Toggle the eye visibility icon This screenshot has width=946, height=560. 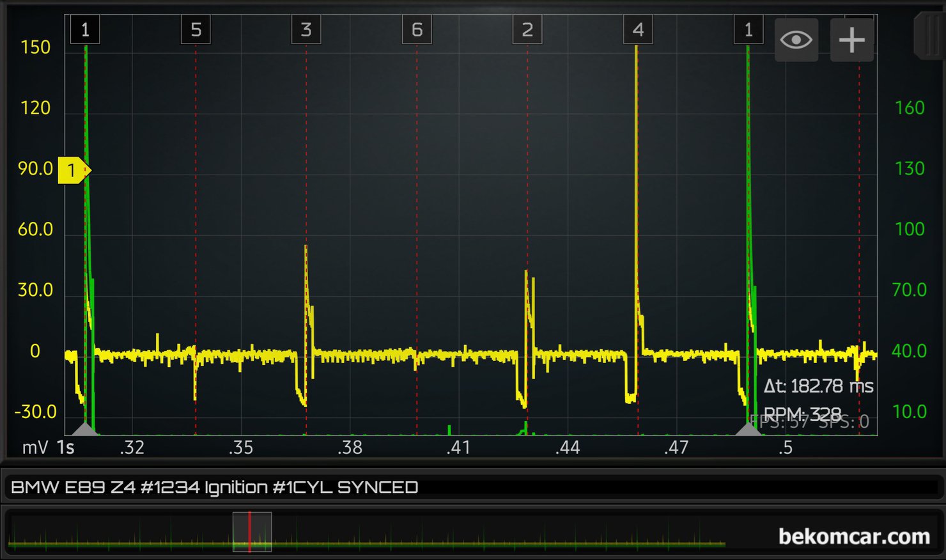pos(796,40)
